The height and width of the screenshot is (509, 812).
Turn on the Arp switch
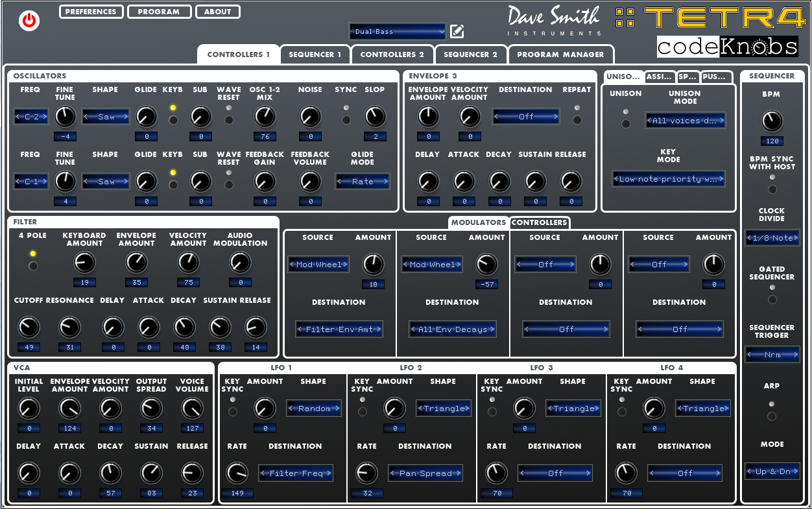[x=772, y=416]
